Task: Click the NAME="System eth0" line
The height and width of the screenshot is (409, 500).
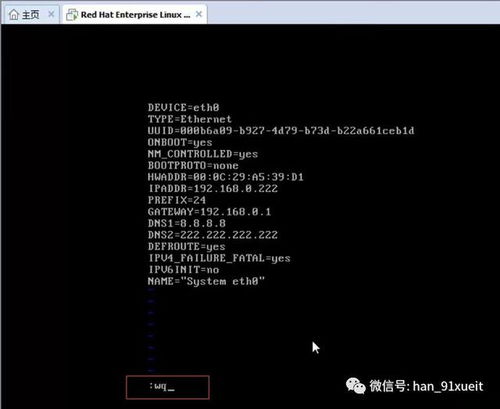Action: 206,281
